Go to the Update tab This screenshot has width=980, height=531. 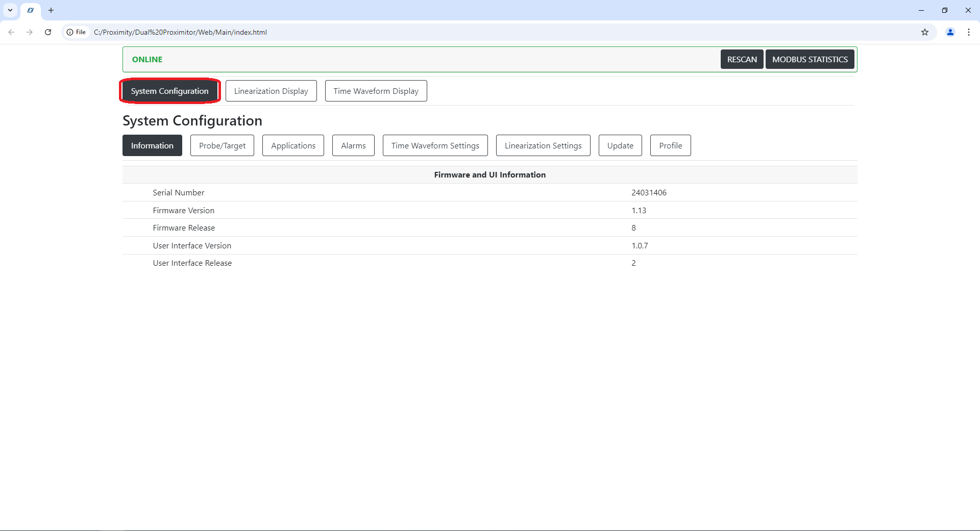[x=620, y=145]
